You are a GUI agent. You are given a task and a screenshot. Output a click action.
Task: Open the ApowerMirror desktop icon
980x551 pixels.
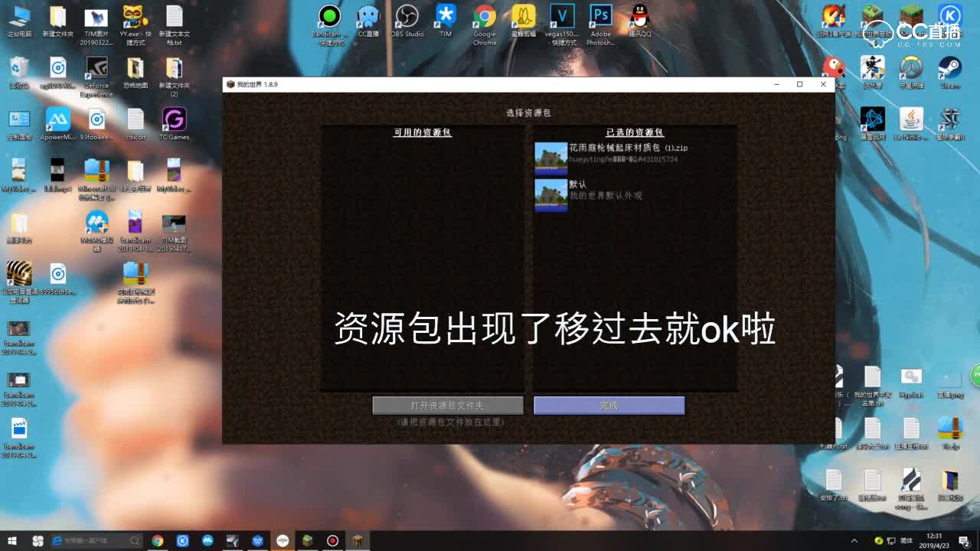point(58,124)
